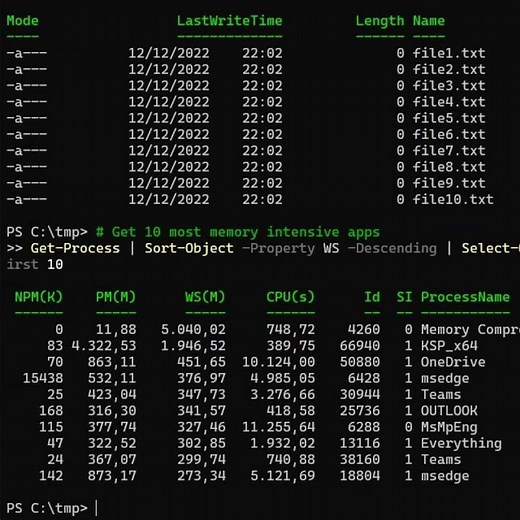Screen dimensions: 520x520
Task: Click the number 10 after 'irst'
Action: tap(55, 265)
